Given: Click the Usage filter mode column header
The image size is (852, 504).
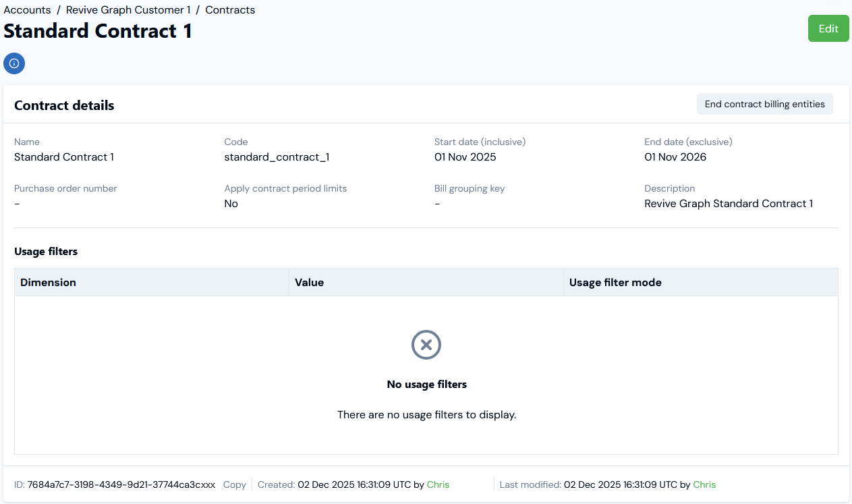Looking at the screenshot, I should coord(615,282).
